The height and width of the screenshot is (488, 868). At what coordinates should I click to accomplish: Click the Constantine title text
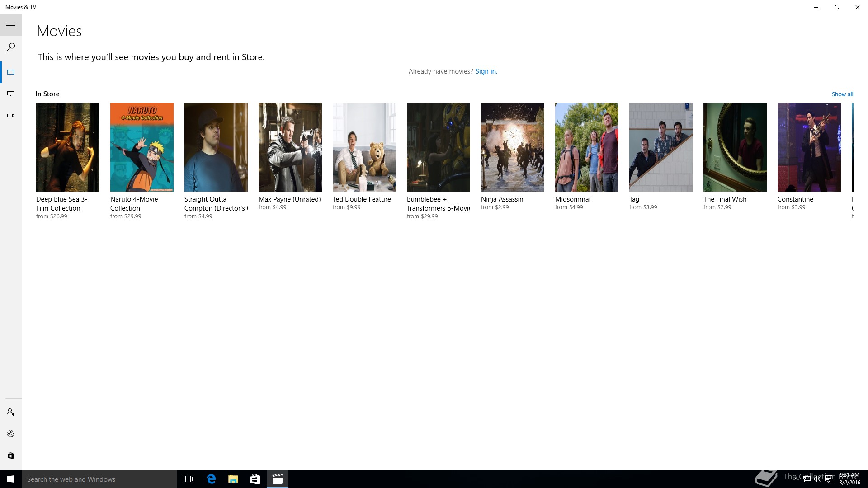[x=795, y=199]
